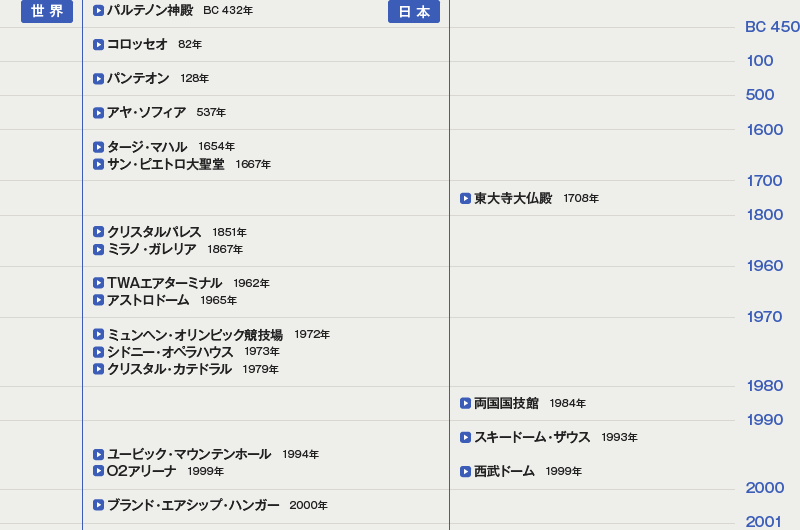
Task: Open the アヤ・ソフィア link
Action: [x=146, y=112]
